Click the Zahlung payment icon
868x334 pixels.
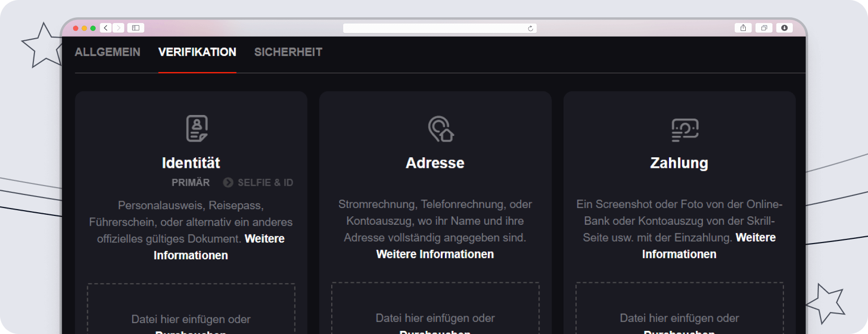coord(685,130)
